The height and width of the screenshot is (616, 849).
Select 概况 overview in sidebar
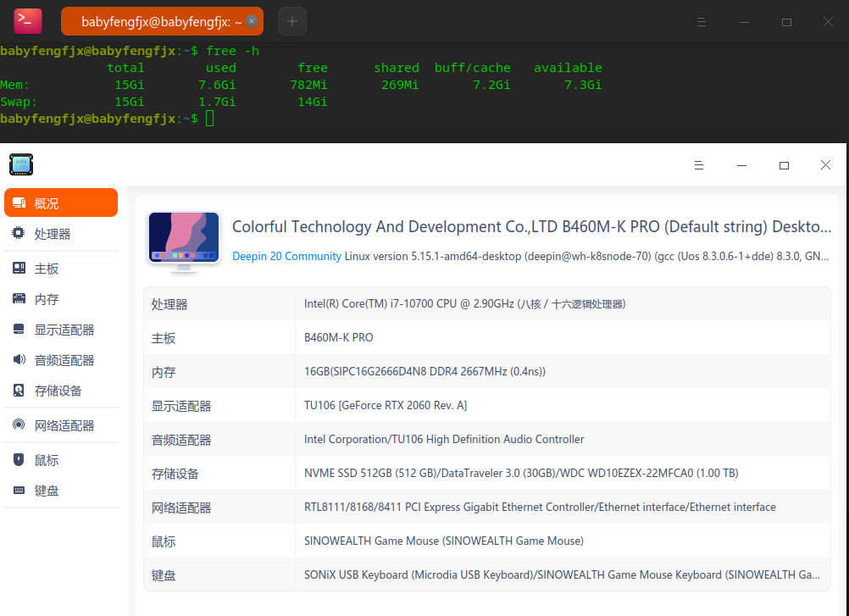tap(61, 203)
